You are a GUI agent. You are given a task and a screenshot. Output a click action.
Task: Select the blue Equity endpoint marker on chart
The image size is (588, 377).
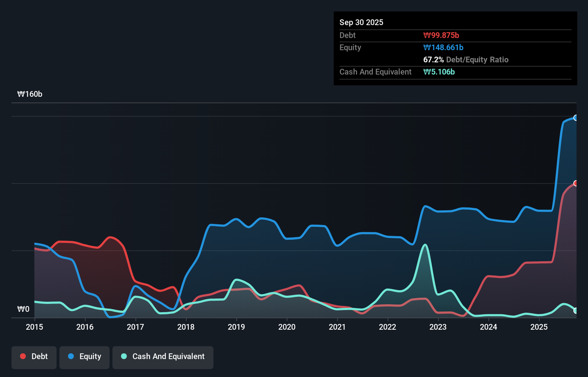pos(576,118)
